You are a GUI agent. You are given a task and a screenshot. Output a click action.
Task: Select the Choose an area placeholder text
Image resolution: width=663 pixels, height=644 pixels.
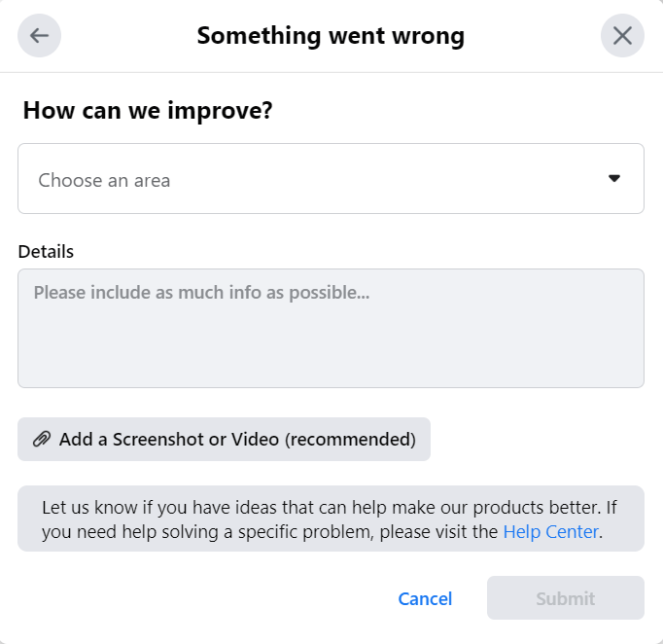click(x=104, y=180)
